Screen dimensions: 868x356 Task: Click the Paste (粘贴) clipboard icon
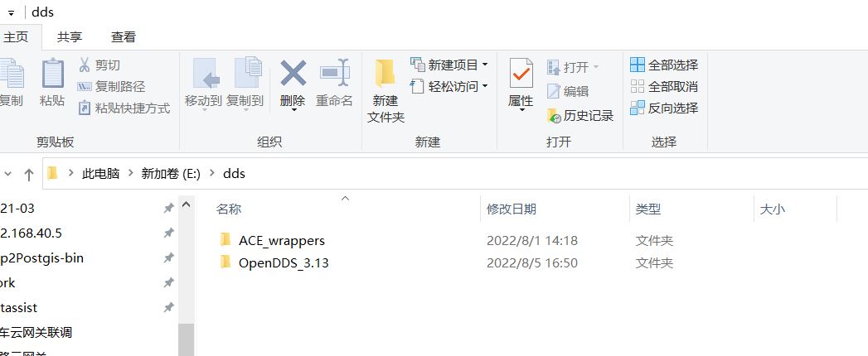[x=52, y=74]
